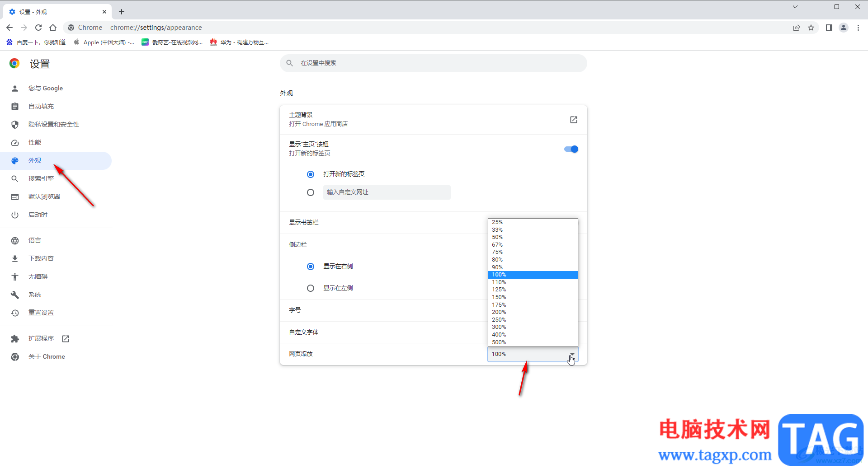Click the 扩展程序 puzzle icon
The image size is (868, 468).
pyautogui.click(x=15, y=339)
